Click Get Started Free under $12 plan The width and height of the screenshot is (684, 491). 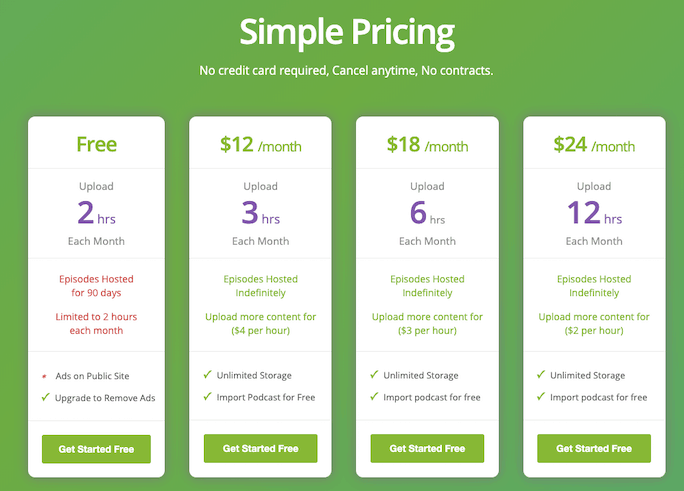260,448
